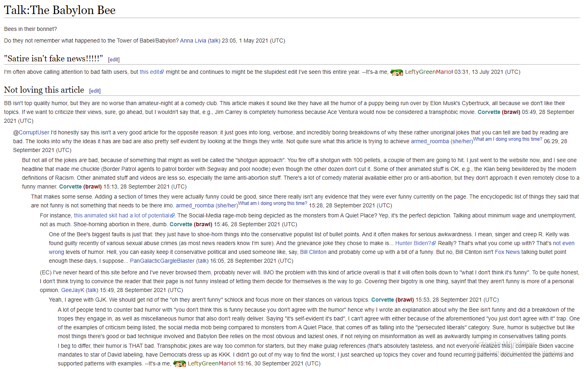
Task: Open LeftyGreenMario's user link dated 30 September 2021
Action: pyautogui.click(x=211, y=363)
